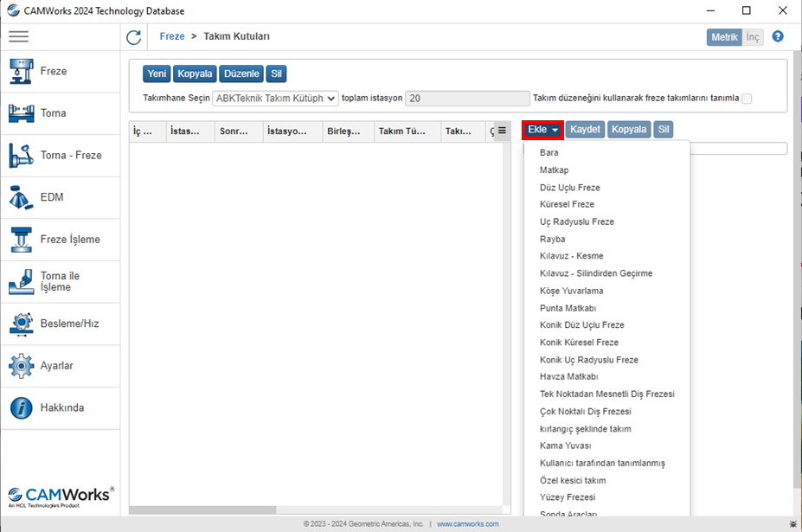Viewport: 802px width, 532px height.
Task: Open the help question mark icon
Action: coord(778,36)
